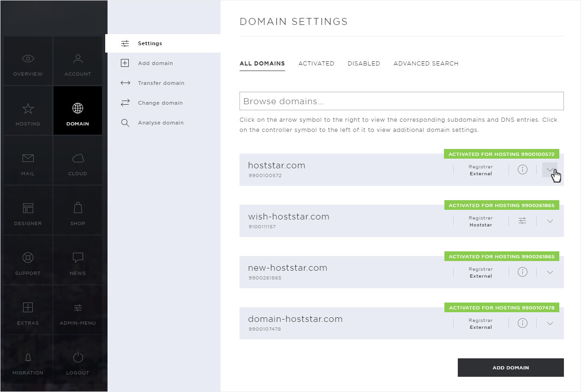
Task: Launch the Designer tile
Action: tap(28, 210)
